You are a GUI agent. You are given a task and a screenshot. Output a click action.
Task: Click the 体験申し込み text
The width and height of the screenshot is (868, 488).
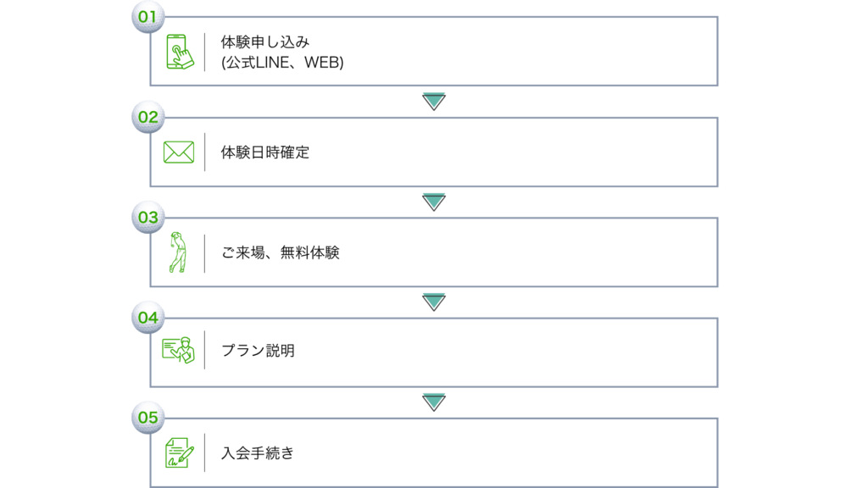coord(262,42)
